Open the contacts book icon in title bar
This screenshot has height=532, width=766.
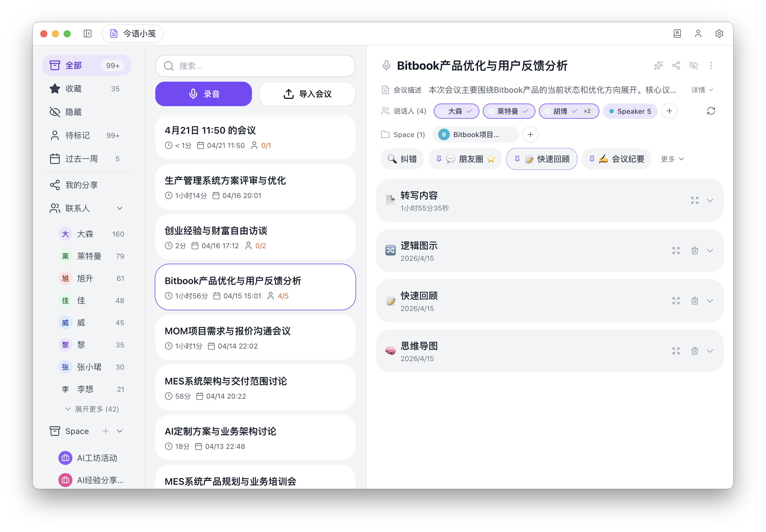(677, 34)
